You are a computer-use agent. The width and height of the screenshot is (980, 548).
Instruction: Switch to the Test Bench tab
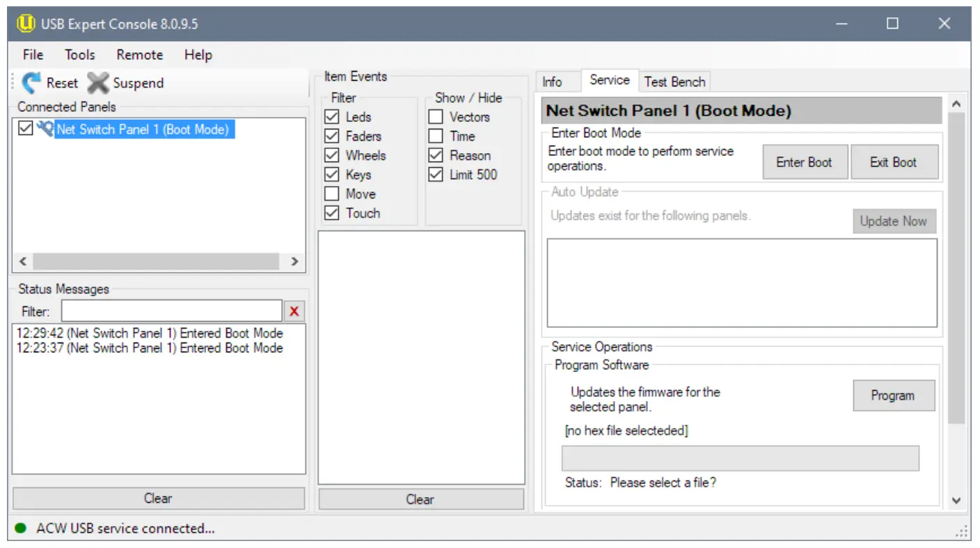(675, 82)
